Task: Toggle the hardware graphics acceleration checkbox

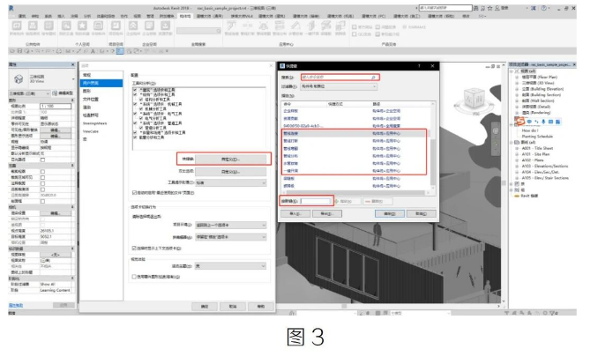Action: tap(134, 277)
